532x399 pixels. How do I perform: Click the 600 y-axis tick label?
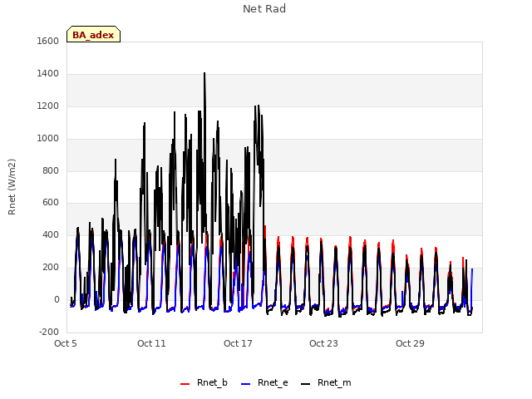51,203
